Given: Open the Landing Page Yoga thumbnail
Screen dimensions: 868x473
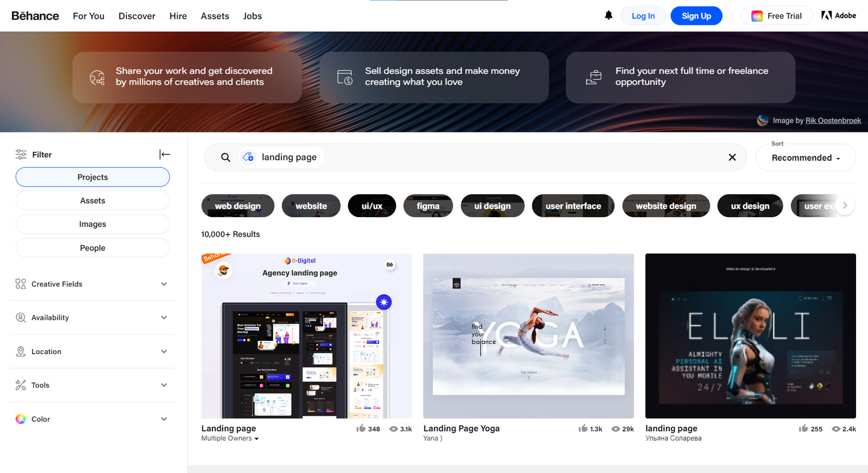Looking at the screenshot, I should tap(528, 336).
